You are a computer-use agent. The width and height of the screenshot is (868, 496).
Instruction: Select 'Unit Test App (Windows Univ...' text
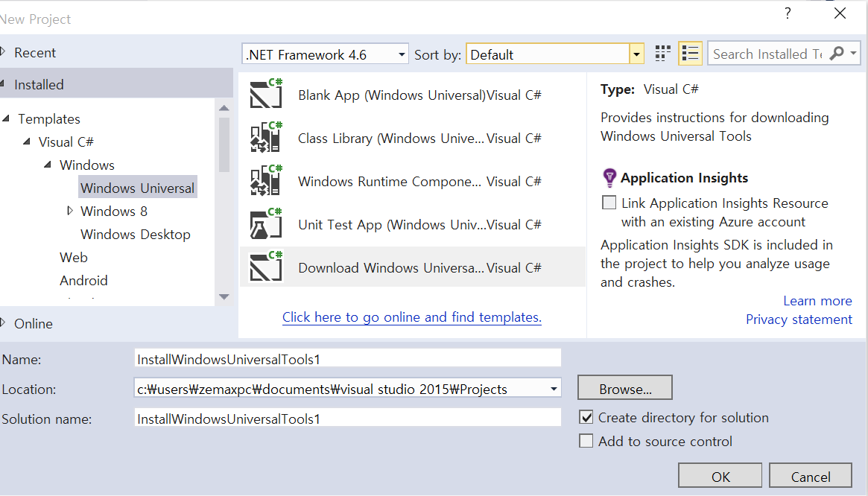[392, 225]
